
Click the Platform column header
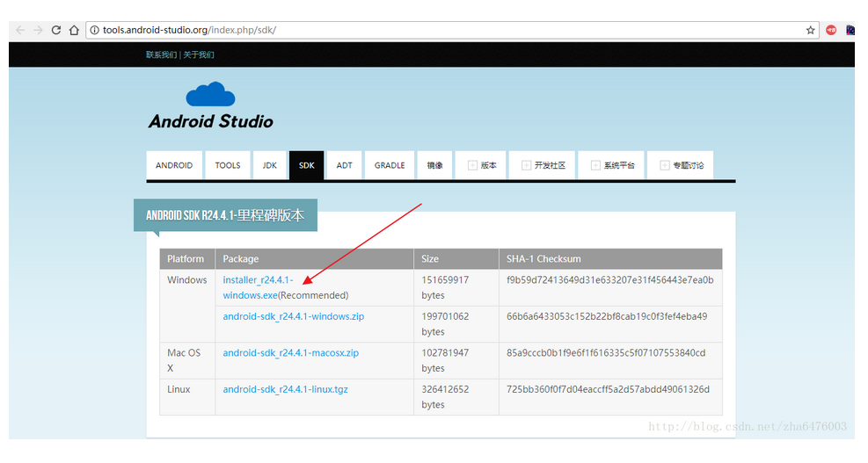click(187, 259)
